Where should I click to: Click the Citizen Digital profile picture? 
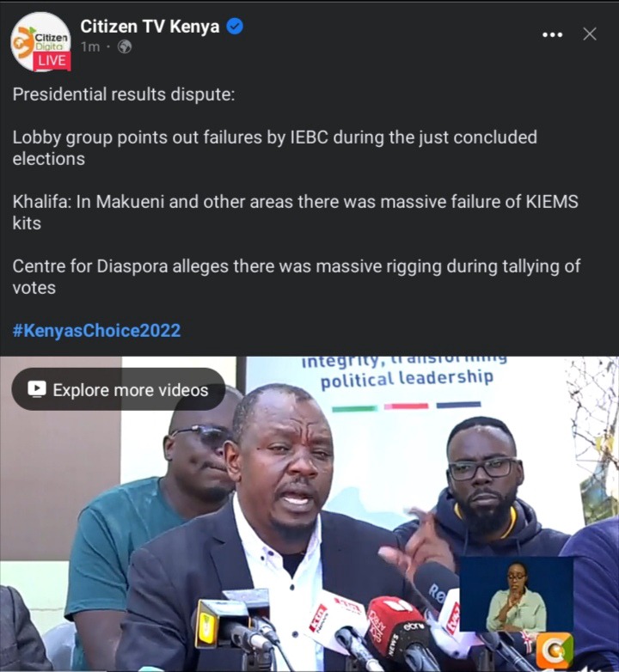pos(40,41)
